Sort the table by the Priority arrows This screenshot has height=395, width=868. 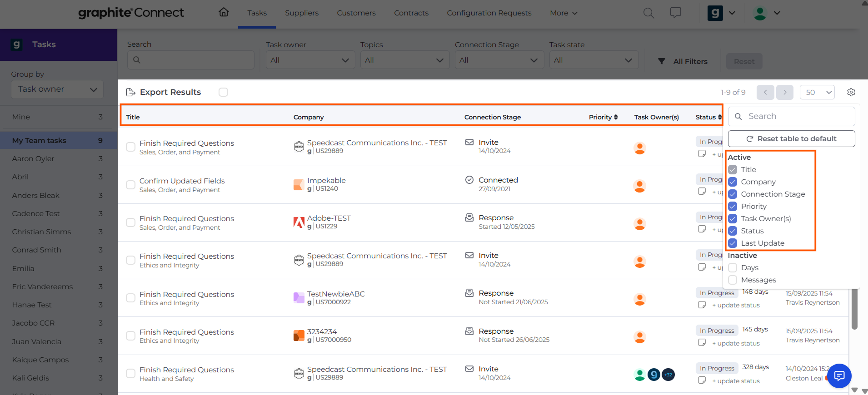click(616, 117)
